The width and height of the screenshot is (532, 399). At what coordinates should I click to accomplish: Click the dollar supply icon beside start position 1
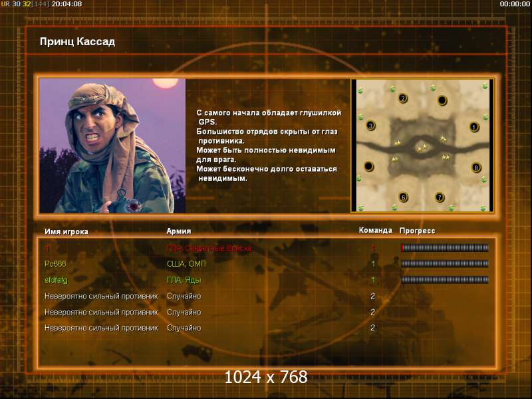pos(485,117)
